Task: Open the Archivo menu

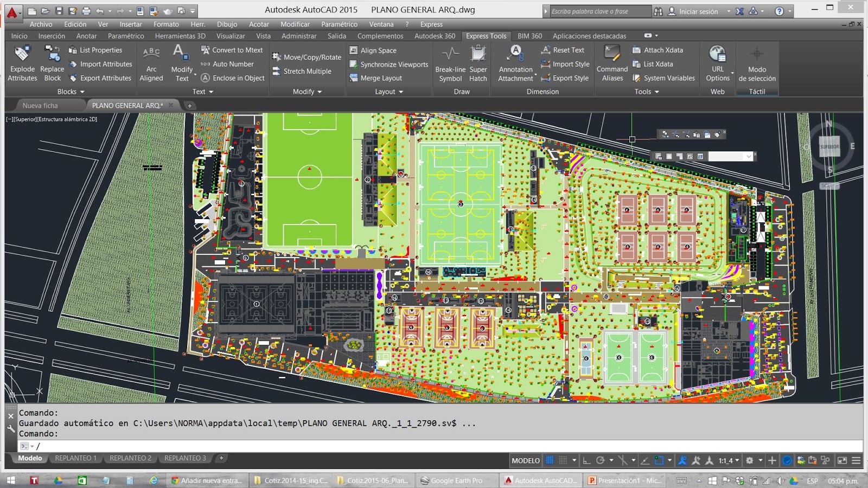Action: pos(41,24)
